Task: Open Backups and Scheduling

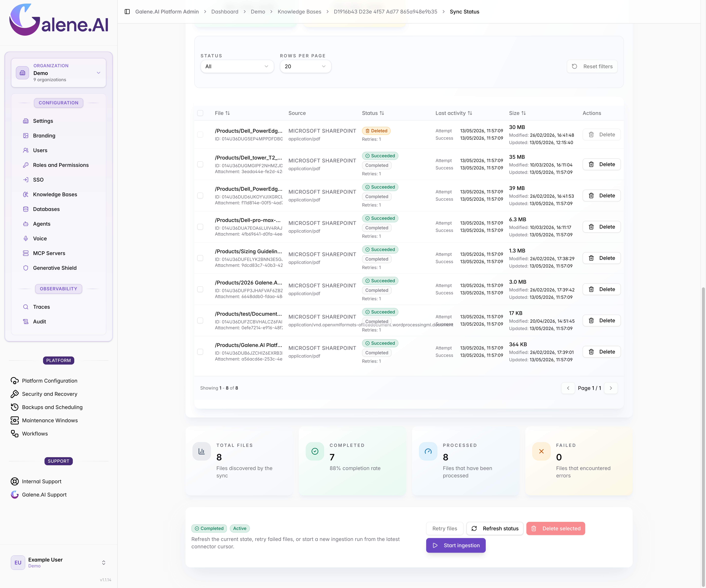Action: tap(52, 407)
